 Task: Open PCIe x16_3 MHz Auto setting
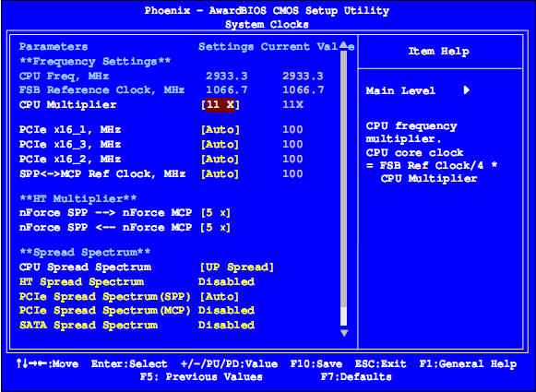pos(220,145)
